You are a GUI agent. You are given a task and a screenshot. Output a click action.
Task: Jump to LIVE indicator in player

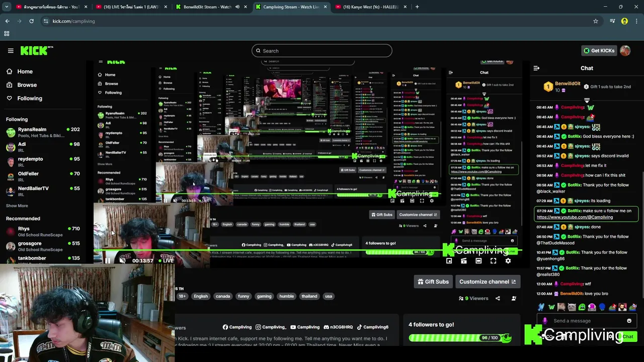pos(166,261)
